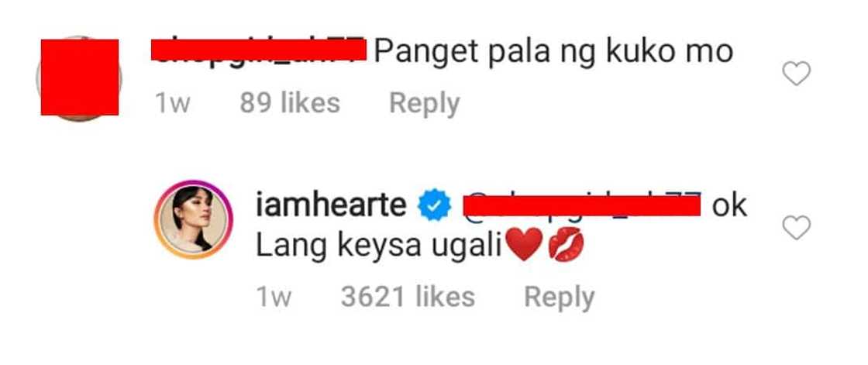Click the red heart emoji in the reply
Screen dimensions: 868x365
click(524, 245)
